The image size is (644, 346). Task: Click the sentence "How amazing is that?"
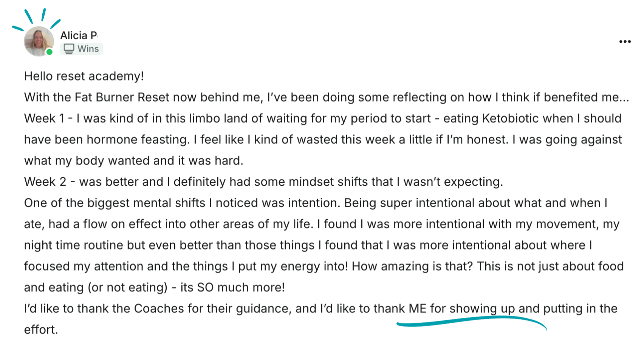[x=412, y=266]
